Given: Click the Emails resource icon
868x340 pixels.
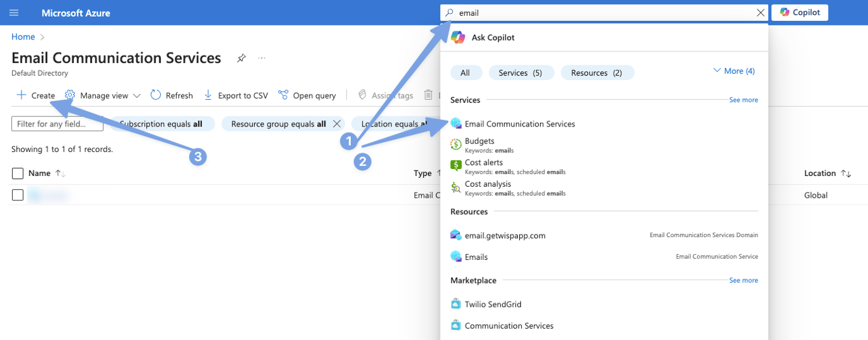Looking at the screenshot, I should [x=456, y=257].
